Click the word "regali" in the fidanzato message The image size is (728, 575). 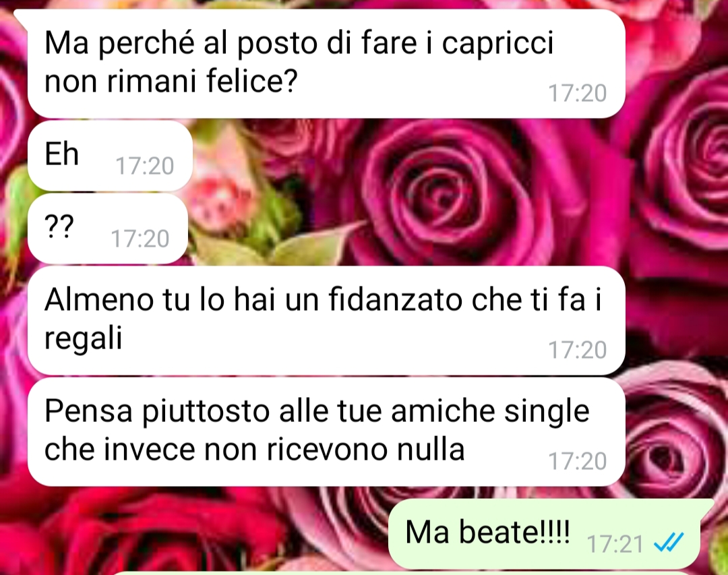tap(84, 338)
